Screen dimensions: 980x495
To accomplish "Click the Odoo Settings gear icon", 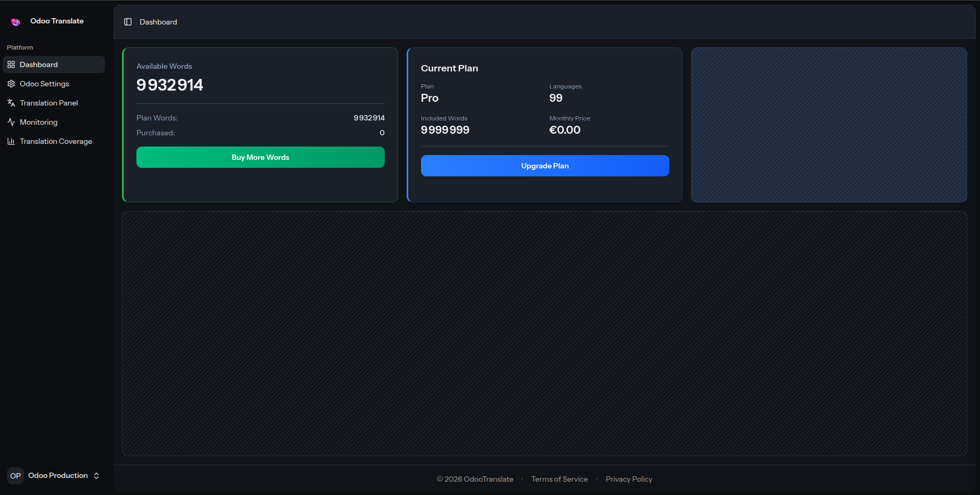I will pyautogui.click(x=11, y=84).
